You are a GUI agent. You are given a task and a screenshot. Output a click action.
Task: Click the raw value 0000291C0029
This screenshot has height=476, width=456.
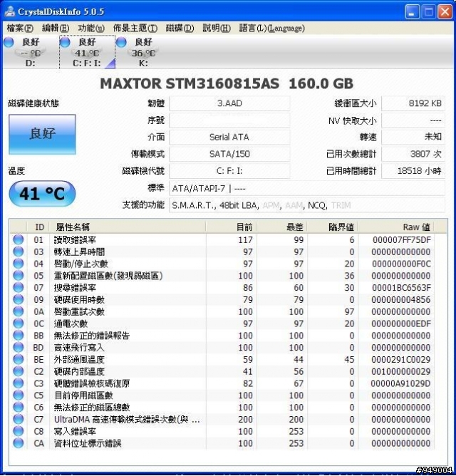pos(400,359)
